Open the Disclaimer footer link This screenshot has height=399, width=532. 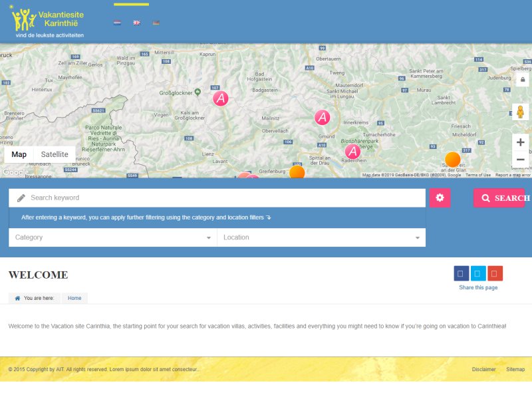[483, 369]
